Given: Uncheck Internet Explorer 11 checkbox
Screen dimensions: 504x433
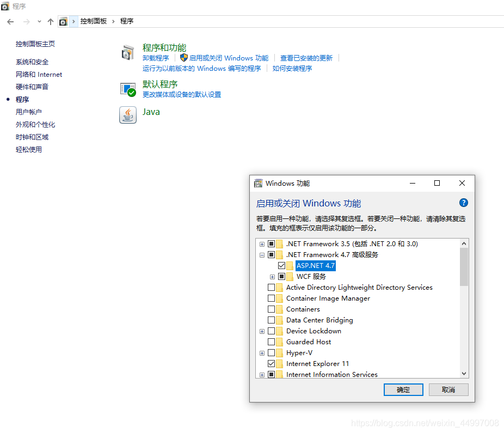Looking at the screenshot, I should tap(271, 364).
